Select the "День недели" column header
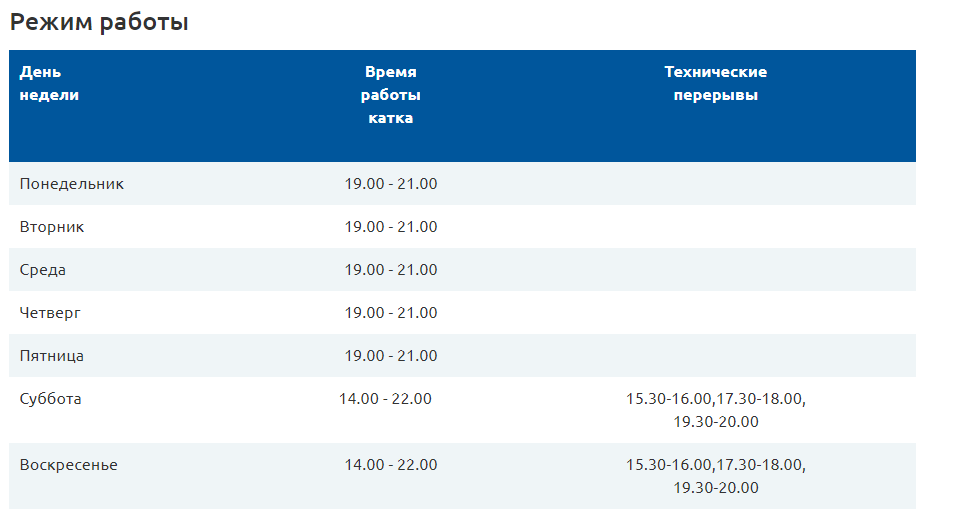 click(x=49, y=83)
